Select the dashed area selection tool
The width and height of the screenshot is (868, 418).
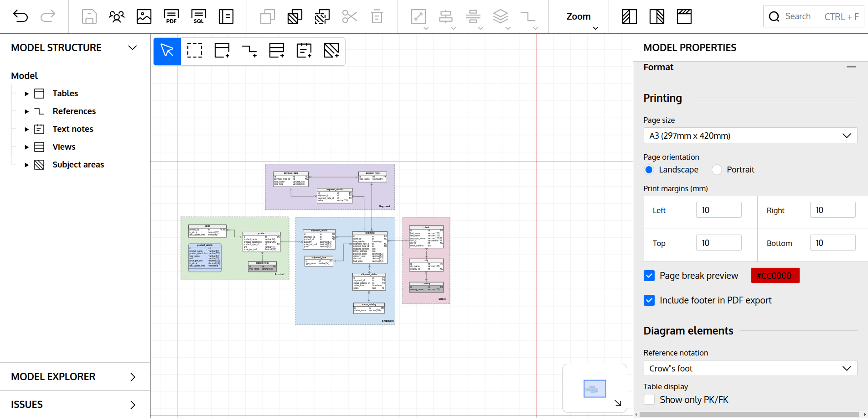(x=195, y=50)
